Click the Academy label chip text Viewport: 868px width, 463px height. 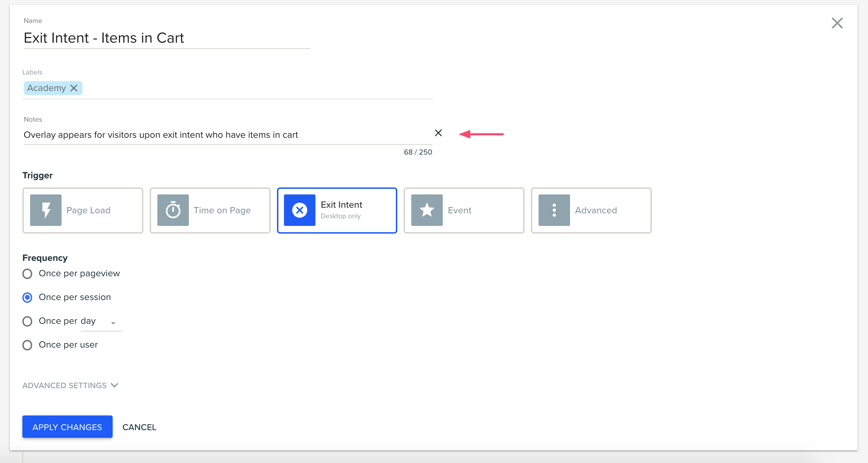(x=47, y=88)
